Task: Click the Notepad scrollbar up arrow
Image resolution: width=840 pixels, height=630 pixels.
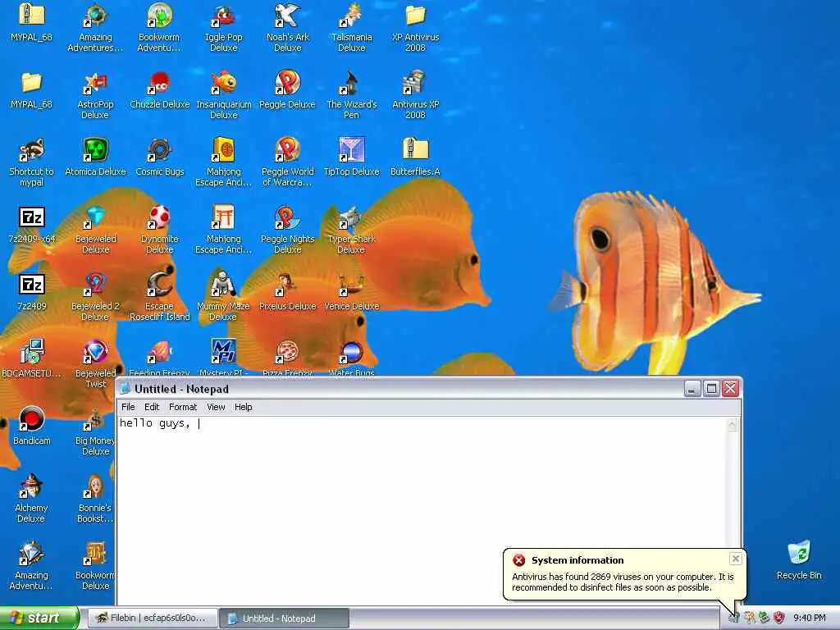Action: [733, 425]
